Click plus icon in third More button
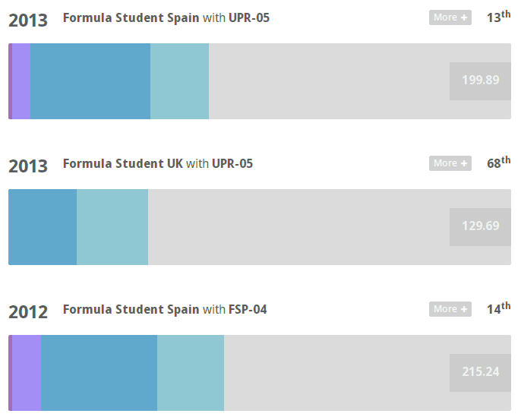The image size is (521, 420). point(464,309)
